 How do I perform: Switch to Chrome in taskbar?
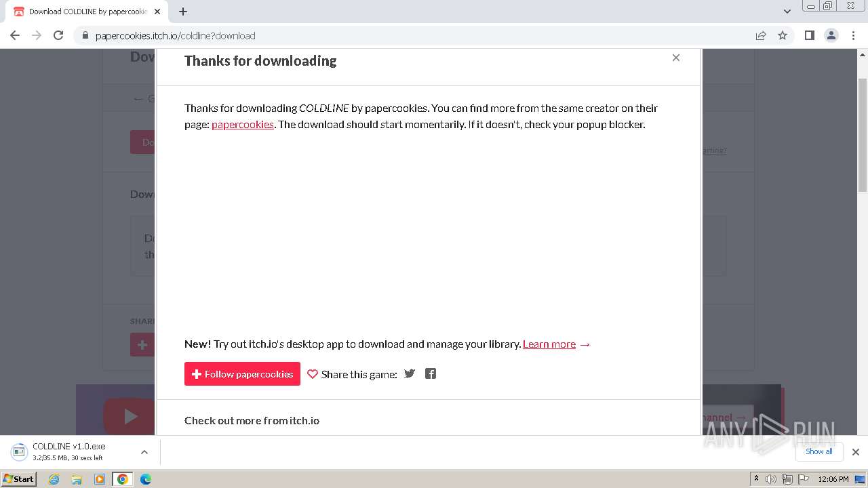123,479
